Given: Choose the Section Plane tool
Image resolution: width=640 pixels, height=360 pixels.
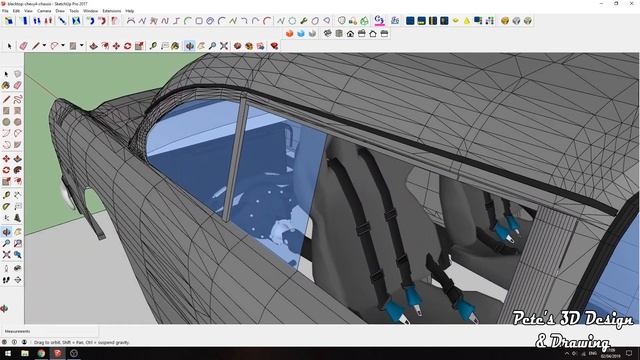Looking at the screenshot, I should point(18,280).
